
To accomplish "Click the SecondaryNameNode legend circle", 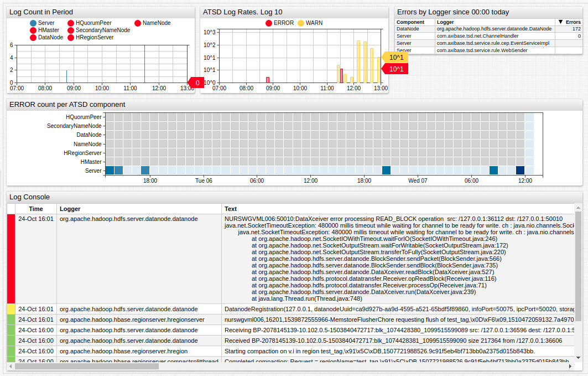I will pos(71,30).
